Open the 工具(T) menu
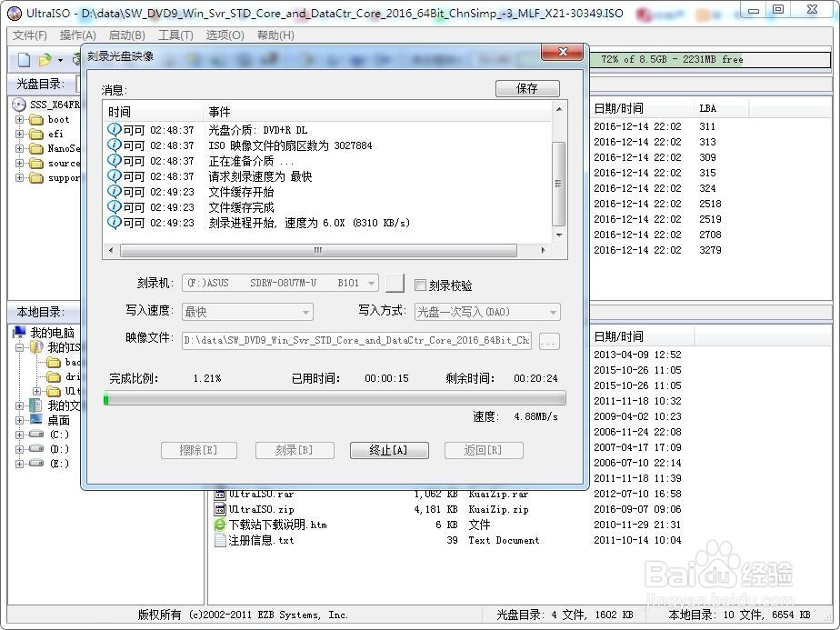This screenshot has width=840, height=630. (x=175, y=35)
